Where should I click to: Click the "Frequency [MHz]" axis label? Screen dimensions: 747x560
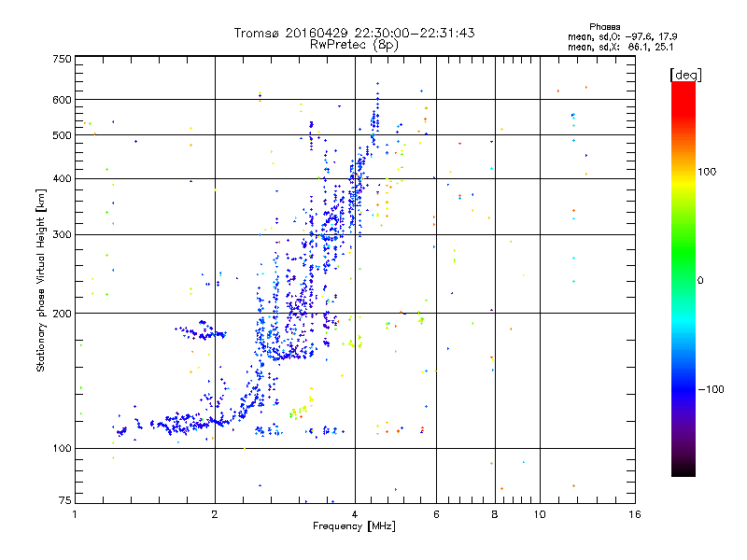coord(354,526)
